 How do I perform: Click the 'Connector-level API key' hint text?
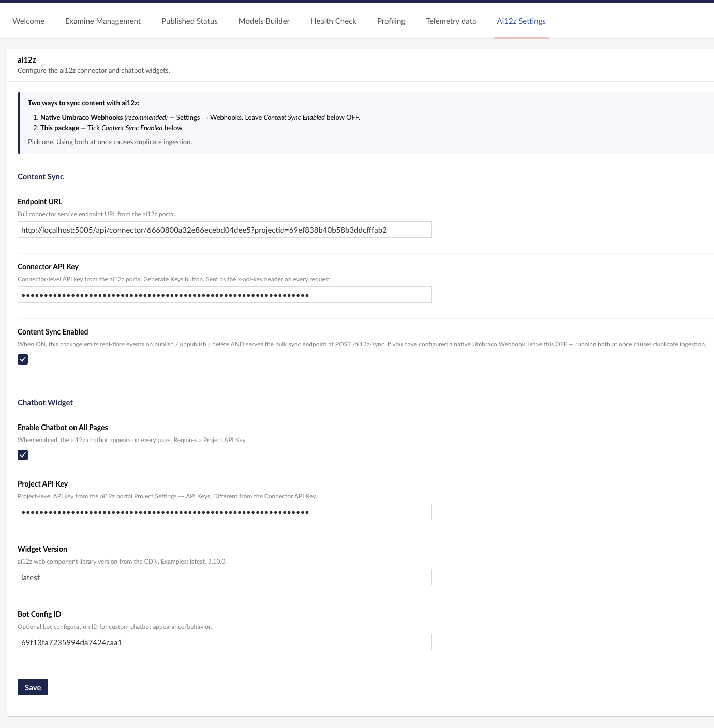click(x=175, y=279)
